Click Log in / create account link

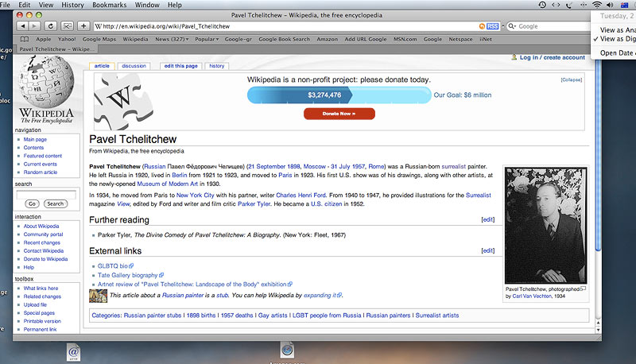[553, 57]
